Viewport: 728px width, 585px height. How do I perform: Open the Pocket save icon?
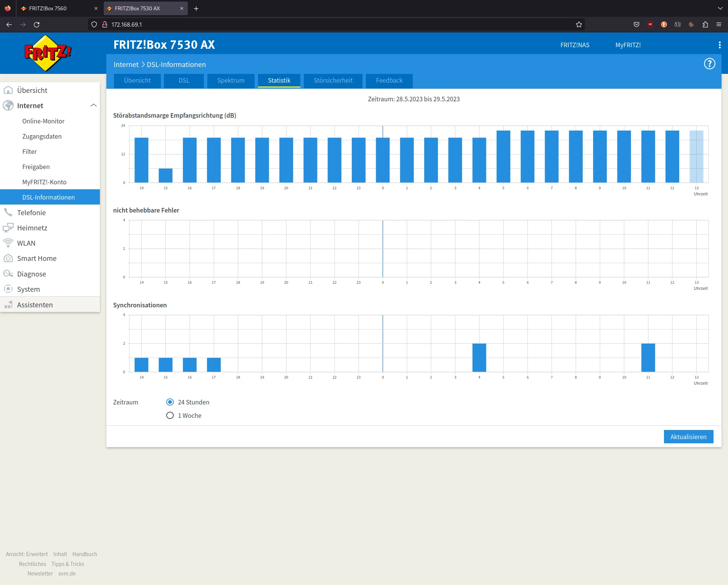(637, 24)
